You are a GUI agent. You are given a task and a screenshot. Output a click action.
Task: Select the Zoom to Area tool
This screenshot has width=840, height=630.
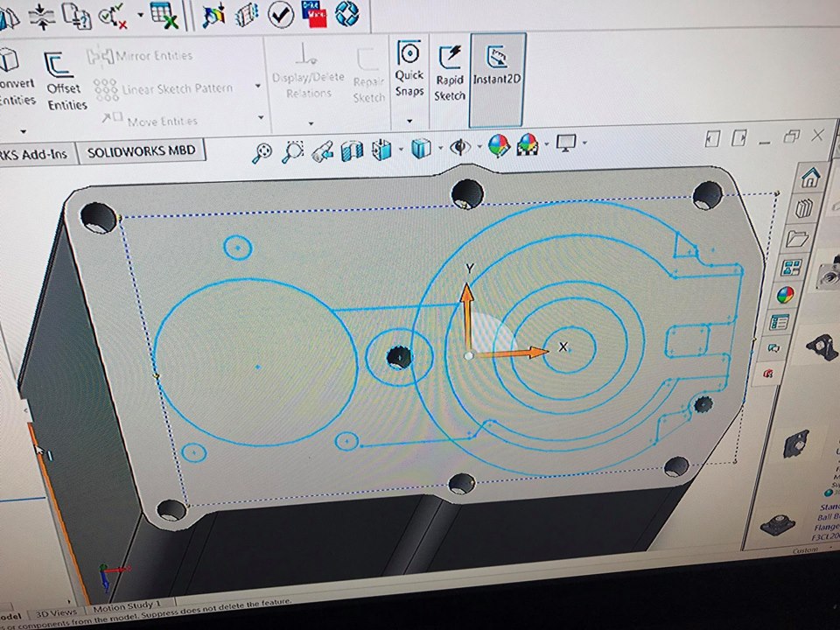coord(293,151)
